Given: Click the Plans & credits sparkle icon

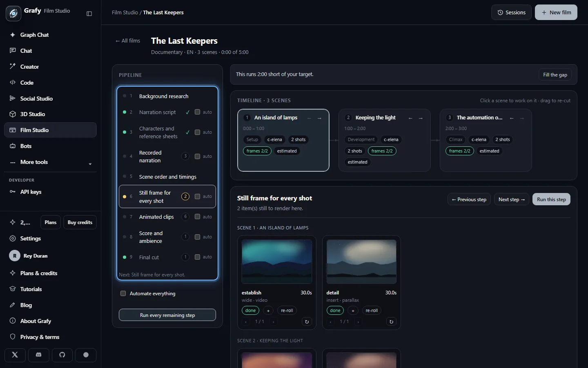Looking at the screenshot, I should (13, 273).
